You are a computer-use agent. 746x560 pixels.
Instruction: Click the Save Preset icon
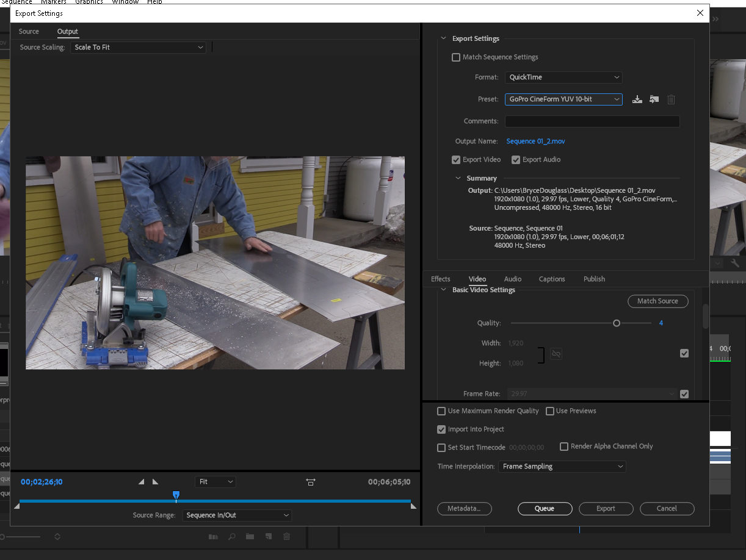pyautogui.click(x=637, y=99)
